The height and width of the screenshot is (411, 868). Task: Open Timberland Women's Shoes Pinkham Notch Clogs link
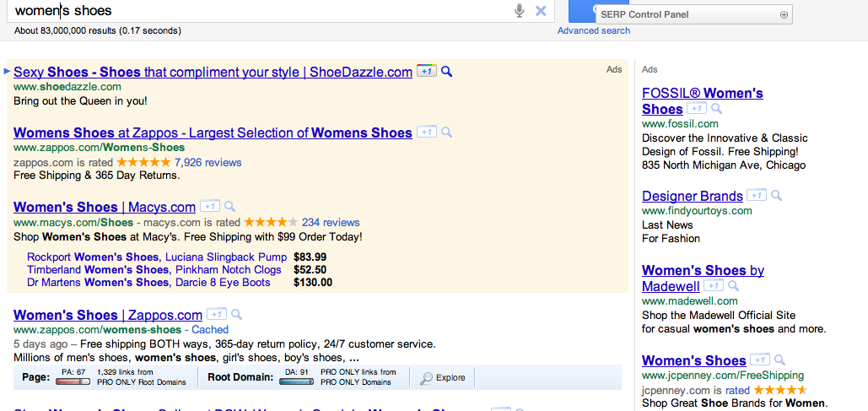click(154, 270)
